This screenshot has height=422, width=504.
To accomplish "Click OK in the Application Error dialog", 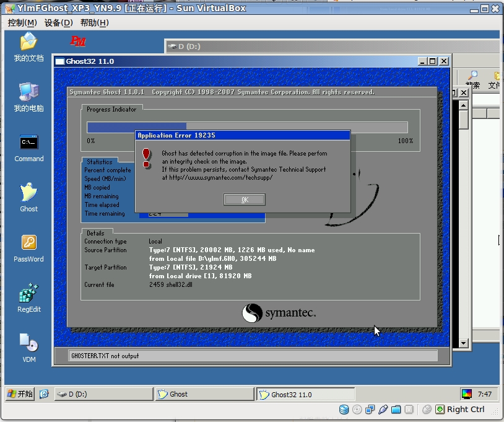I will click(x=245, y=200).
